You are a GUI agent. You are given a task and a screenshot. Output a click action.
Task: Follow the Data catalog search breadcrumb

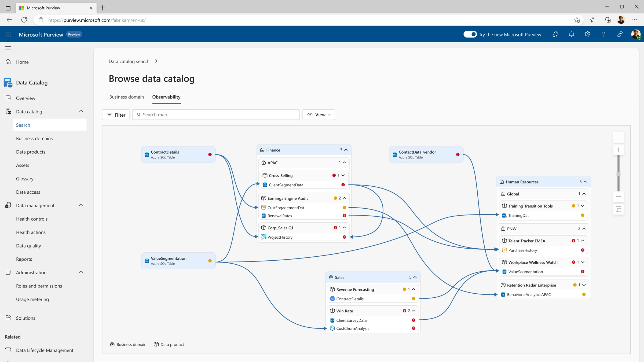point(129,61)
